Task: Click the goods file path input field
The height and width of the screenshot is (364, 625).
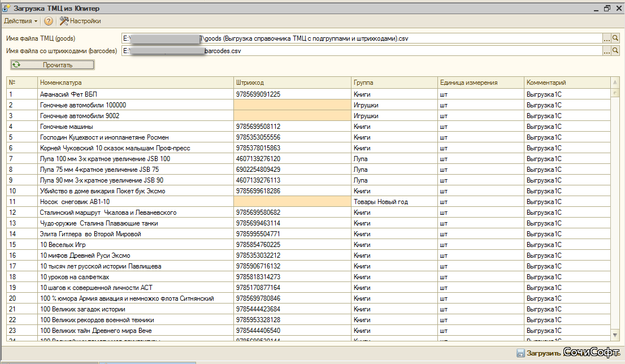Action: click(x=362, y=38)
